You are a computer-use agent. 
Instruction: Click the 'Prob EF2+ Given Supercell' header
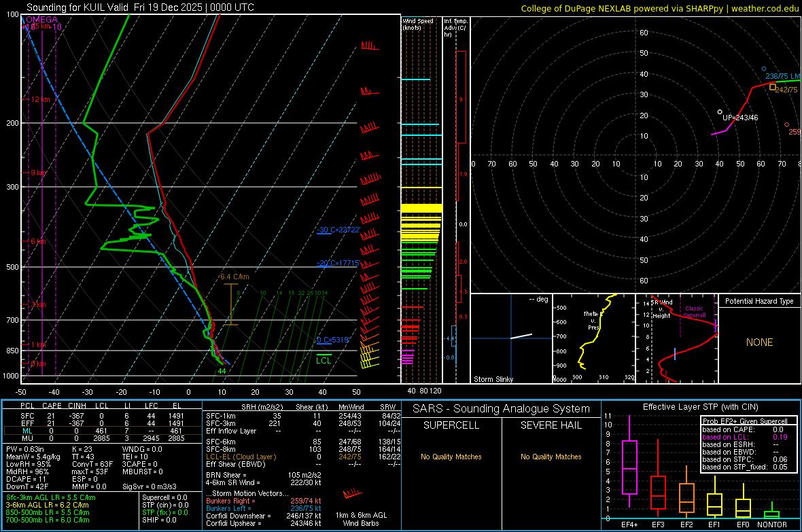coord(745,421)
